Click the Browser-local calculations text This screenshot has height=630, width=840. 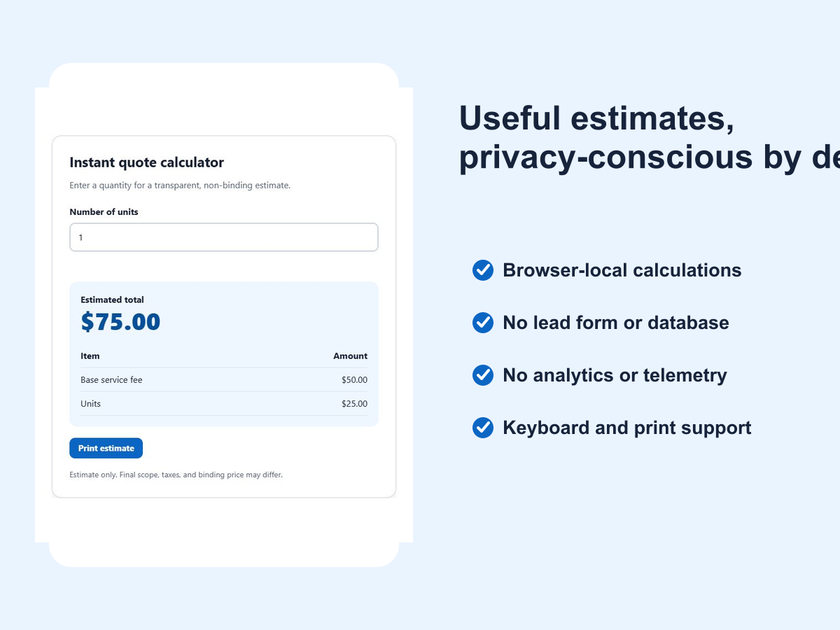click(622, 270)
